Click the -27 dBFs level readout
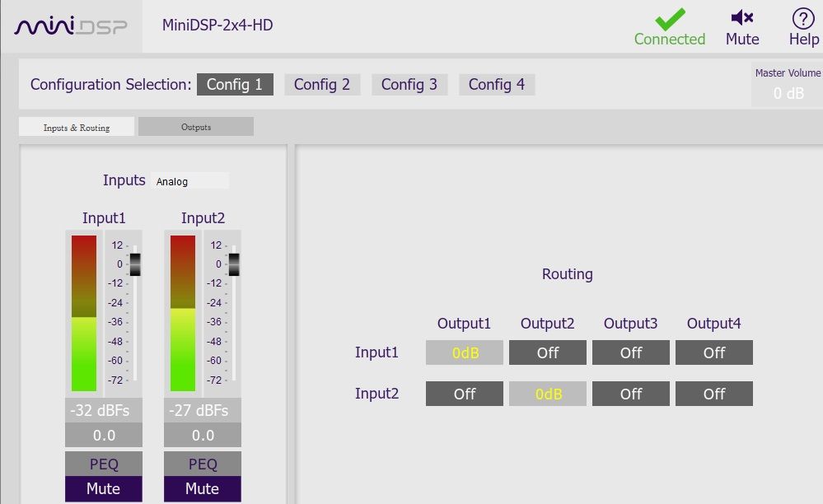The width and height of the screenshot is (823, 504). 203,410
